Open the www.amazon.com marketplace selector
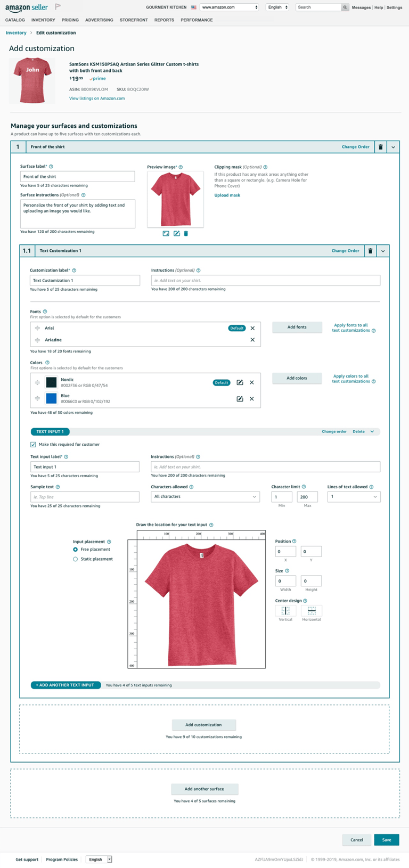409x868 pixels. pos(230,7)
